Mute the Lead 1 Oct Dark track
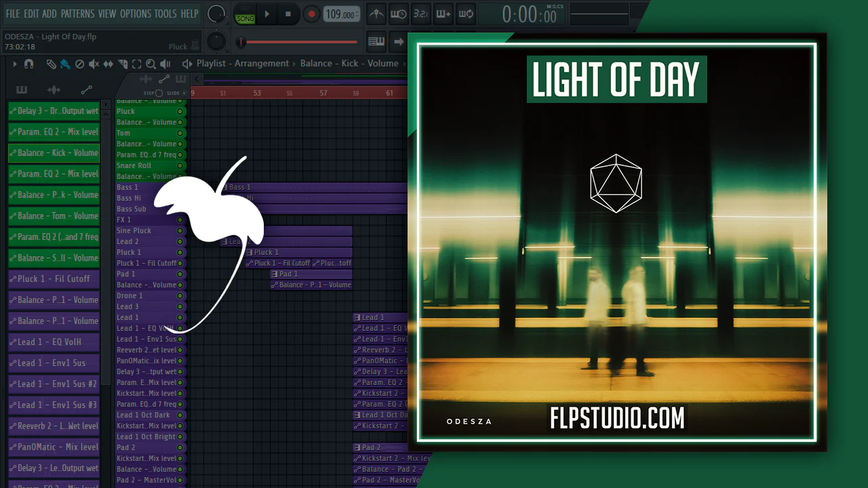Viewport: 868px width, 488px height. click(x=180, y=415)
